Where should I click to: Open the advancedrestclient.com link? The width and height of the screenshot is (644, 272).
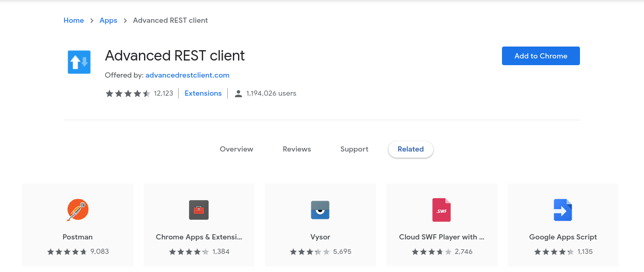187,75
